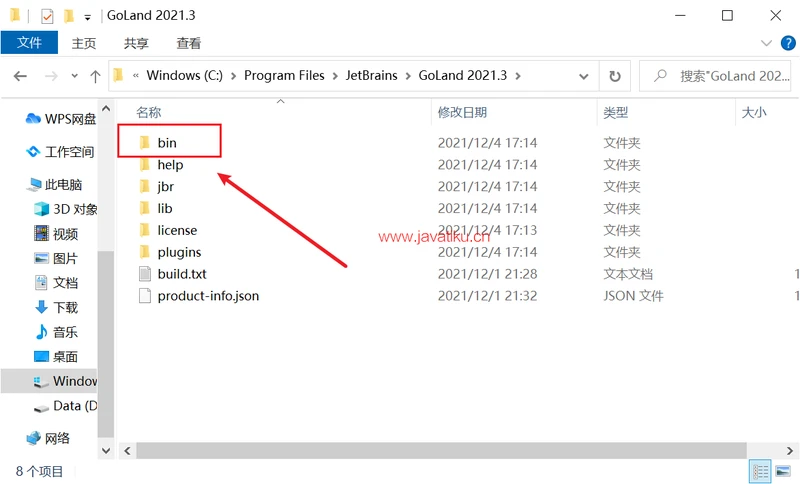Image resolution: width=800 pixels, height=484 pixels.
Task: Open the bin folder
Action: (166, 143)
